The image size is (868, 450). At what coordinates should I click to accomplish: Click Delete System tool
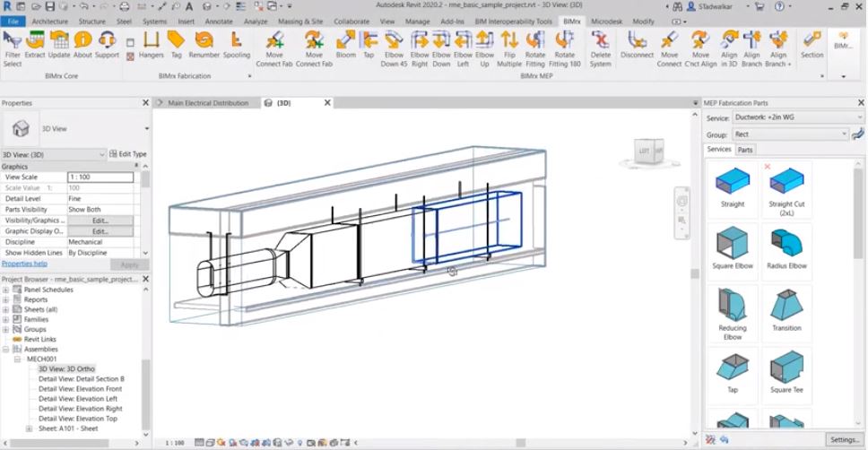[x=600, y=48]
